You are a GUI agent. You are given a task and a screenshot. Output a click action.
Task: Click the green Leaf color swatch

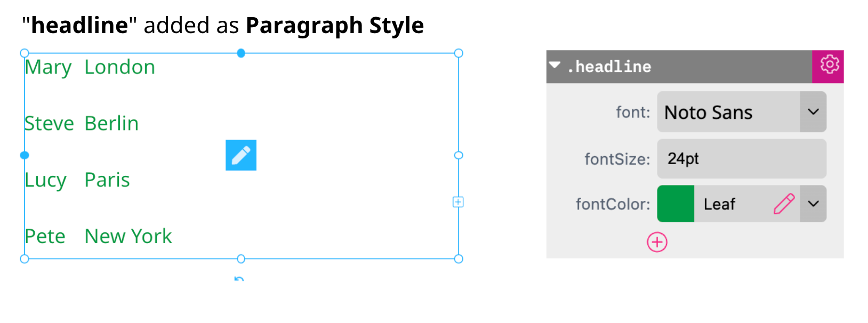click(675, 204)
